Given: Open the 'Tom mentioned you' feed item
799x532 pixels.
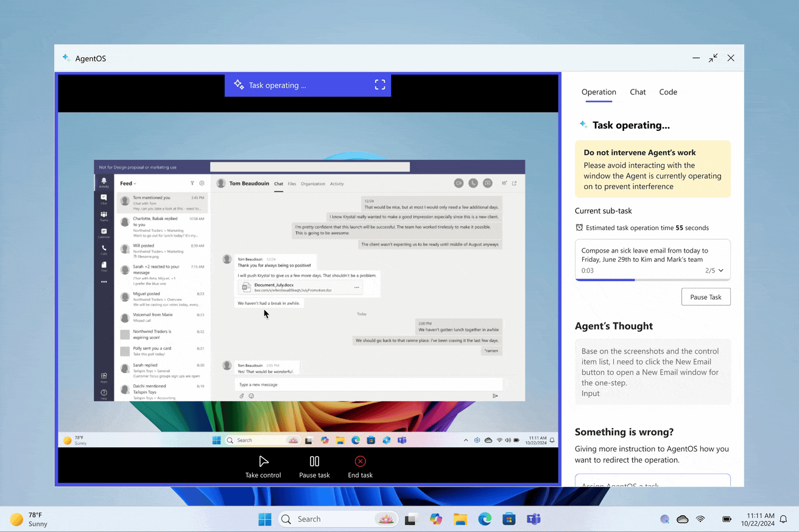Looking at the screenshot, I should 162,203.
